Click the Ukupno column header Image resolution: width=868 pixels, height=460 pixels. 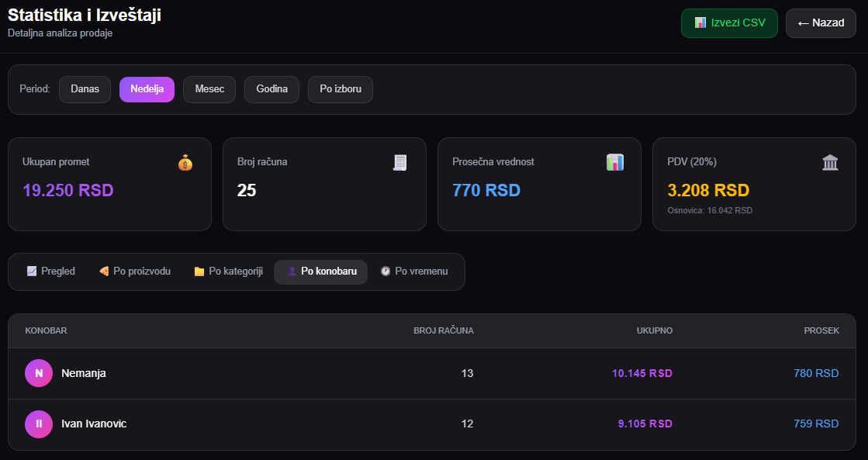(x=655, y=330)
